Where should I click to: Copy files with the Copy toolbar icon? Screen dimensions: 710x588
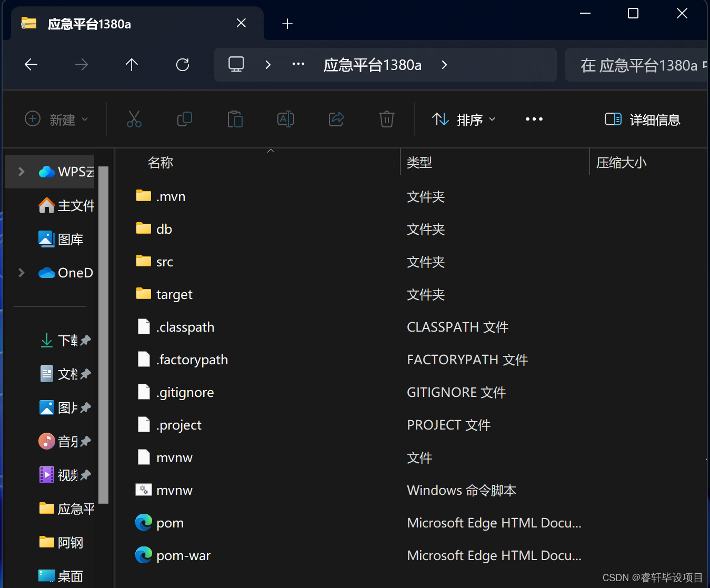[185, 119]
